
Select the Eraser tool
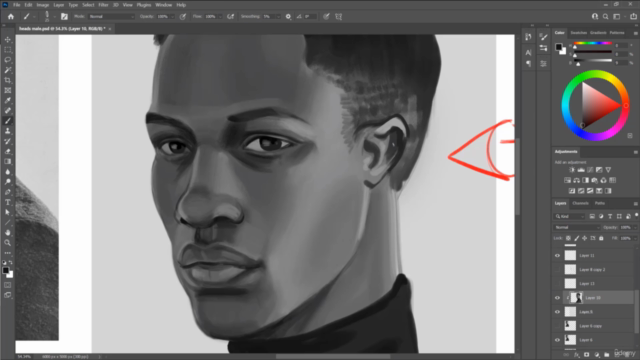click(8, 151)
